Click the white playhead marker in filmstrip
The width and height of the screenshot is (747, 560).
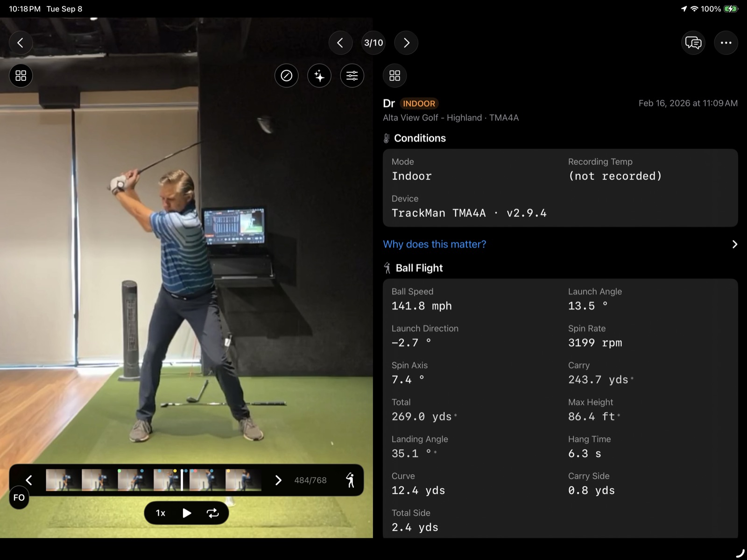coord(182,480)
